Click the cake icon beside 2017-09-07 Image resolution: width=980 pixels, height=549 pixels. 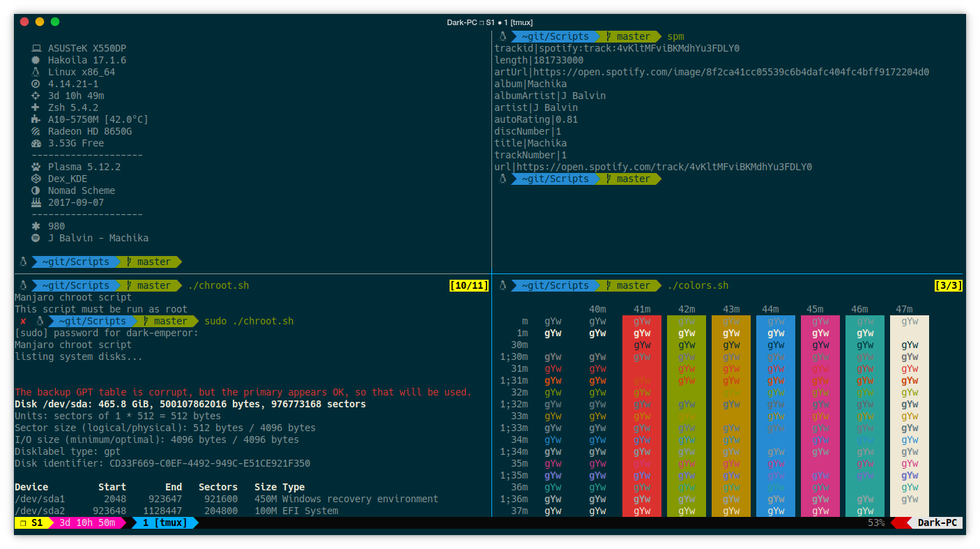36,203
